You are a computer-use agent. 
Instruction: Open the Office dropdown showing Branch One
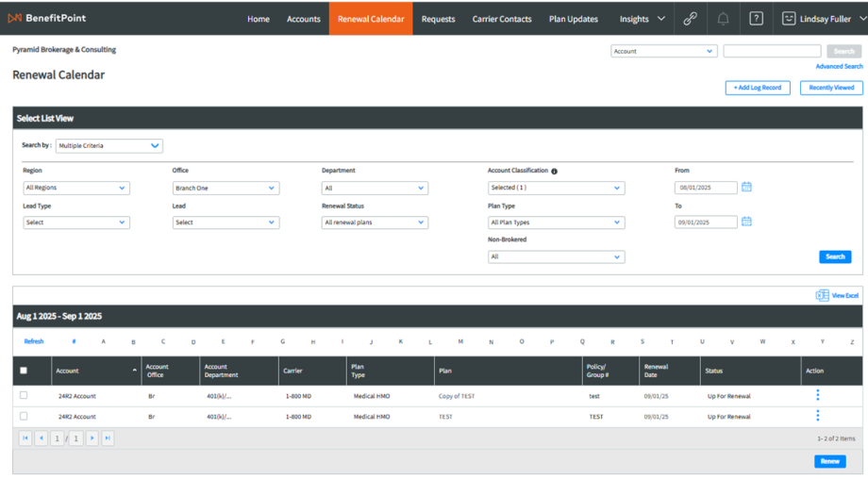click(x=225, y=188)
